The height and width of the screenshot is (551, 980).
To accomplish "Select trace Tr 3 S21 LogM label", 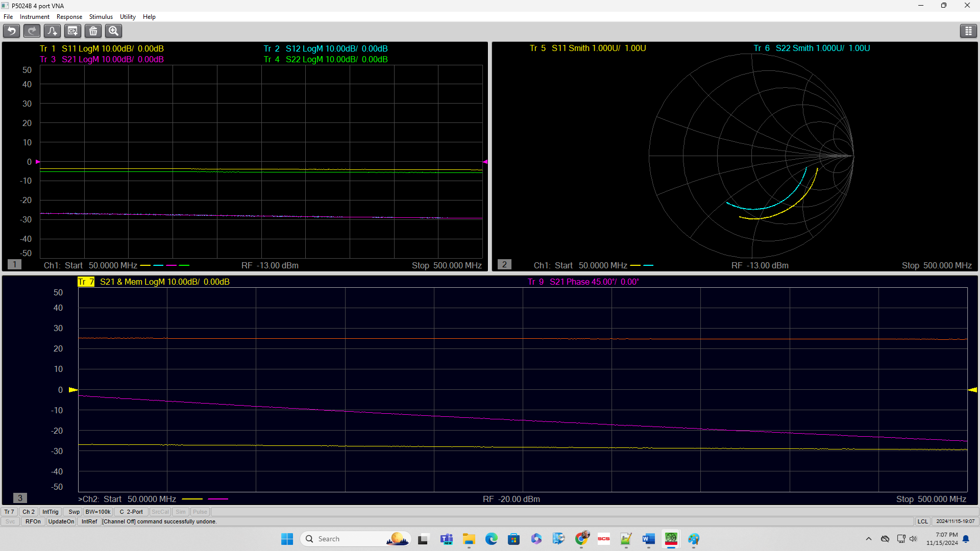I will pyautogui.click(x=102, y=59).
